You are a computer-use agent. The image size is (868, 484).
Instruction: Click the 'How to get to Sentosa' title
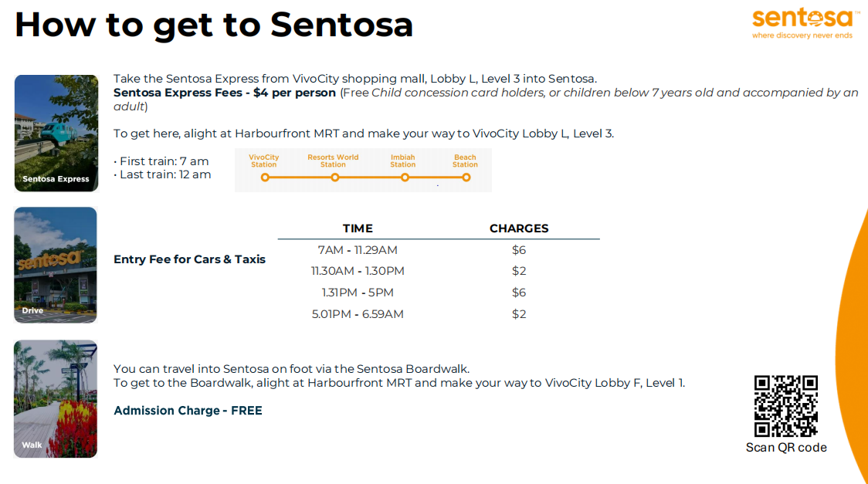tap(214, 25)
